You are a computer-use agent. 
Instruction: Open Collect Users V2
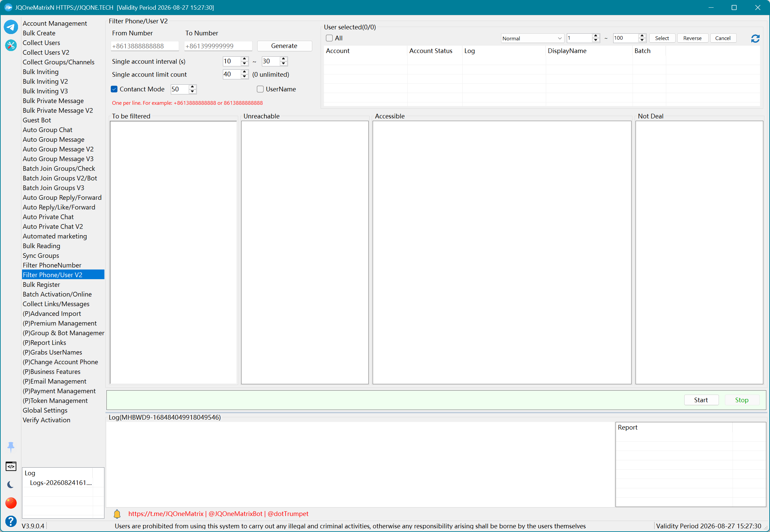tap(46, 52)
